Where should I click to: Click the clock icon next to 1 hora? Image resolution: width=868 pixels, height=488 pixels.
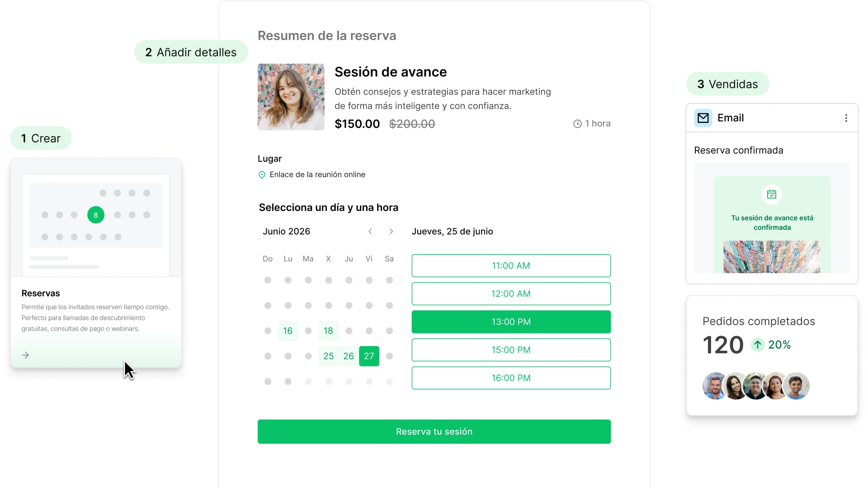click(577, 124)
